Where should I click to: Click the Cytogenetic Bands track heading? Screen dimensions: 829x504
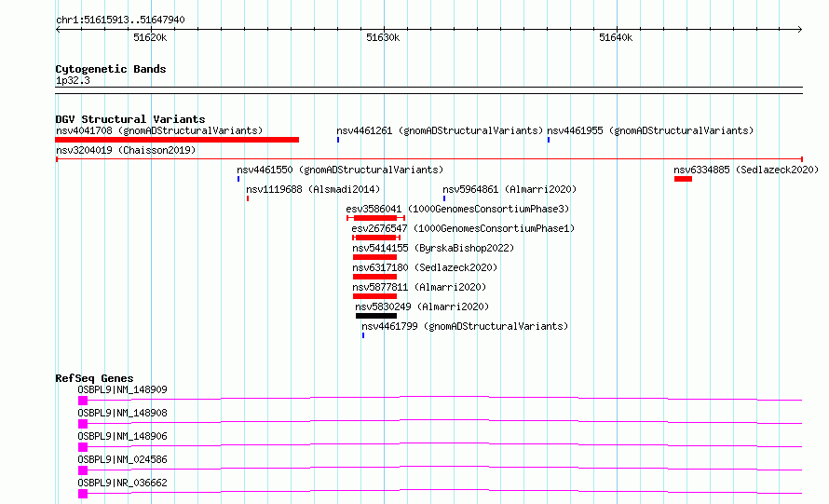pyautogui.click(x=111, y=69)
